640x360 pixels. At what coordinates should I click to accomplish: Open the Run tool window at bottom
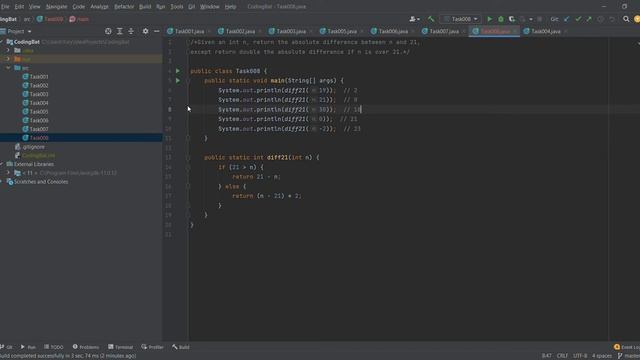point(28,347)
